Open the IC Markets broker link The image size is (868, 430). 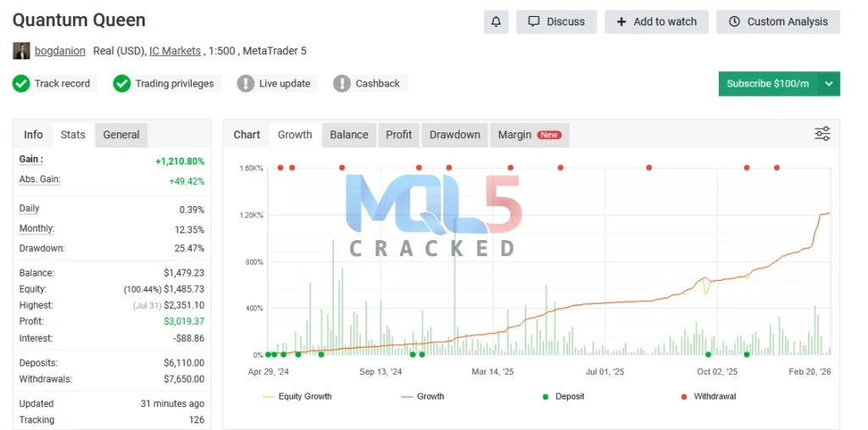point(175,51)
